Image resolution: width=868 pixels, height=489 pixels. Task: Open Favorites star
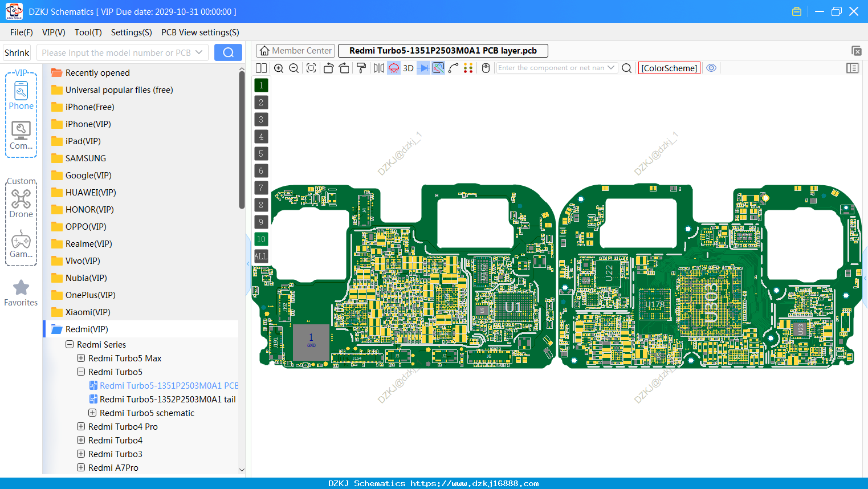pyautogui.click(x=21, y=293)
